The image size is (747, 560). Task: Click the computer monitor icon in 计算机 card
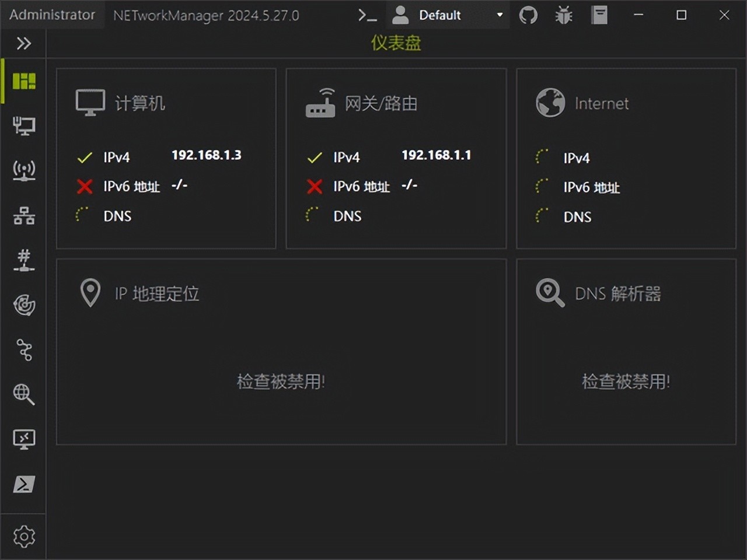pyautogui.click(x=90, y=103)
